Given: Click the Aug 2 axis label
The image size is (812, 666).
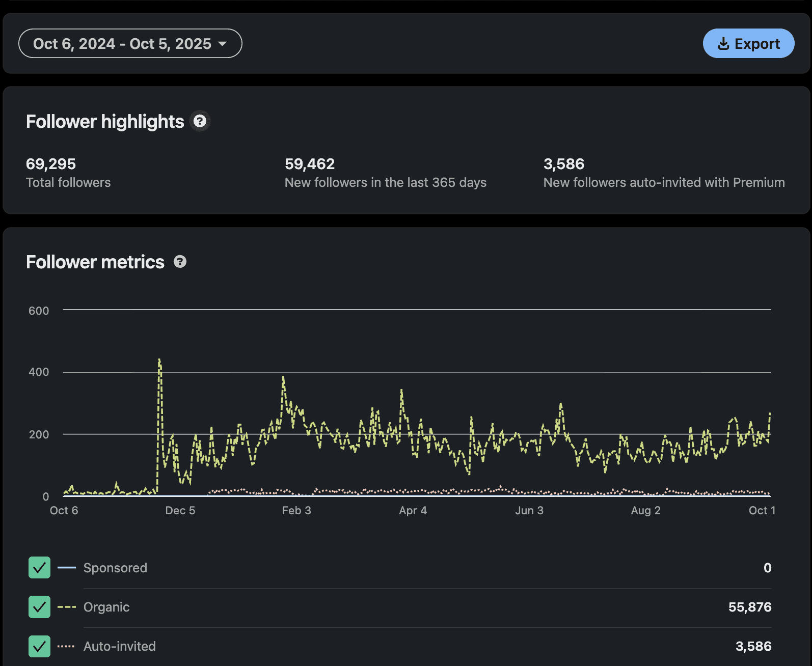Looking at the screenshot, I should pyautogui.click(x=645, y=510).
